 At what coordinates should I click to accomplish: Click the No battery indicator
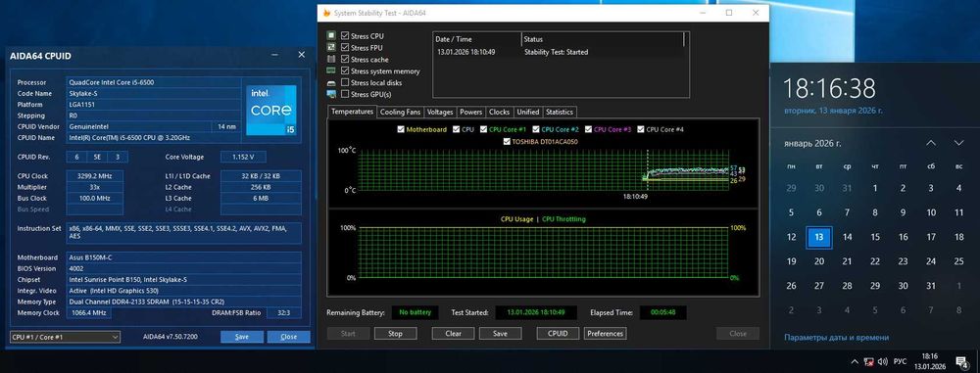coord(415,312)
